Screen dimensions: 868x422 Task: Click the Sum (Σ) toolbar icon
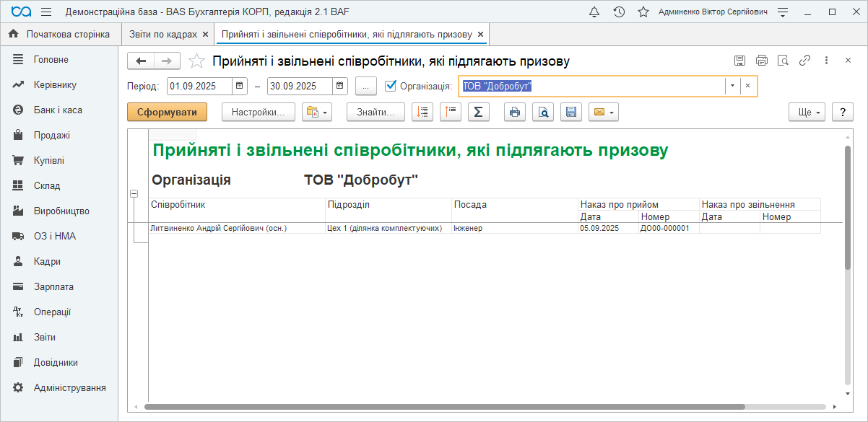pos(479,112)
